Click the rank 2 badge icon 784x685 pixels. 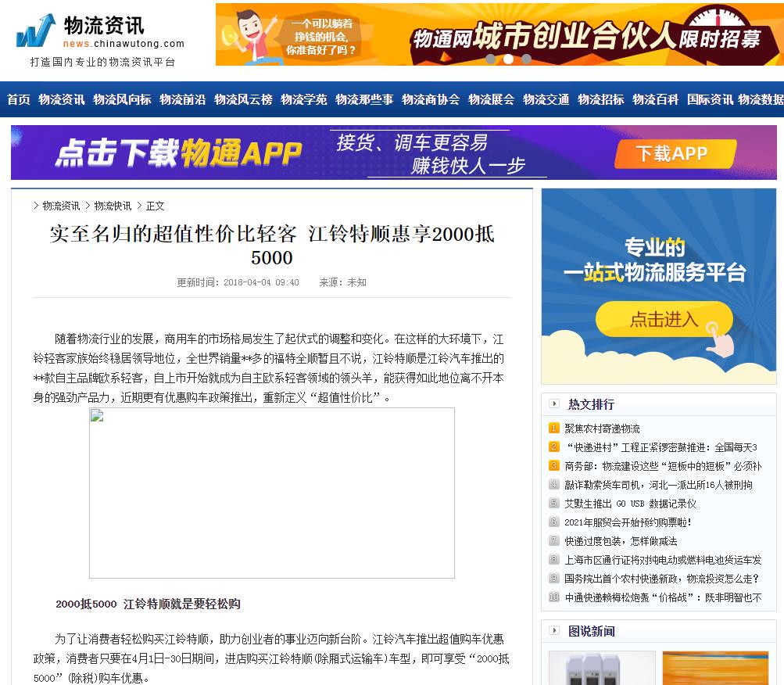click(x=554, y=447)
